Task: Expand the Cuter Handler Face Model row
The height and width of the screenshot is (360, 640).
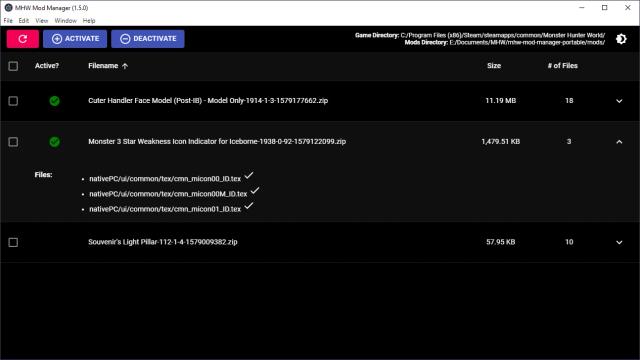Action: (619, 101)
